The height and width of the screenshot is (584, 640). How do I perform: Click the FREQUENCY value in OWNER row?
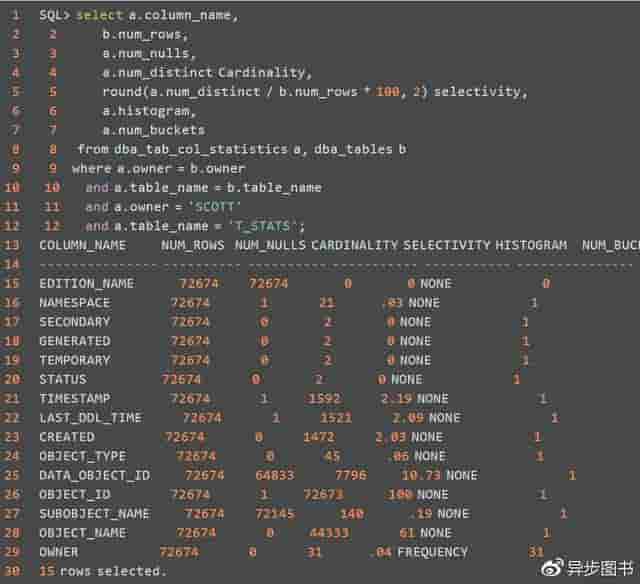tap(432, 552)
